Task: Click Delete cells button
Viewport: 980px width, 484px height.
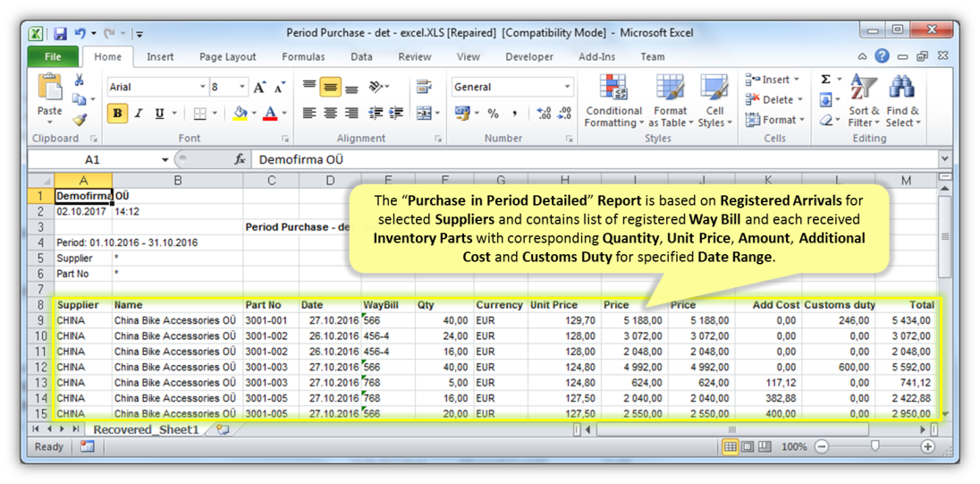Action: [774, 100]
